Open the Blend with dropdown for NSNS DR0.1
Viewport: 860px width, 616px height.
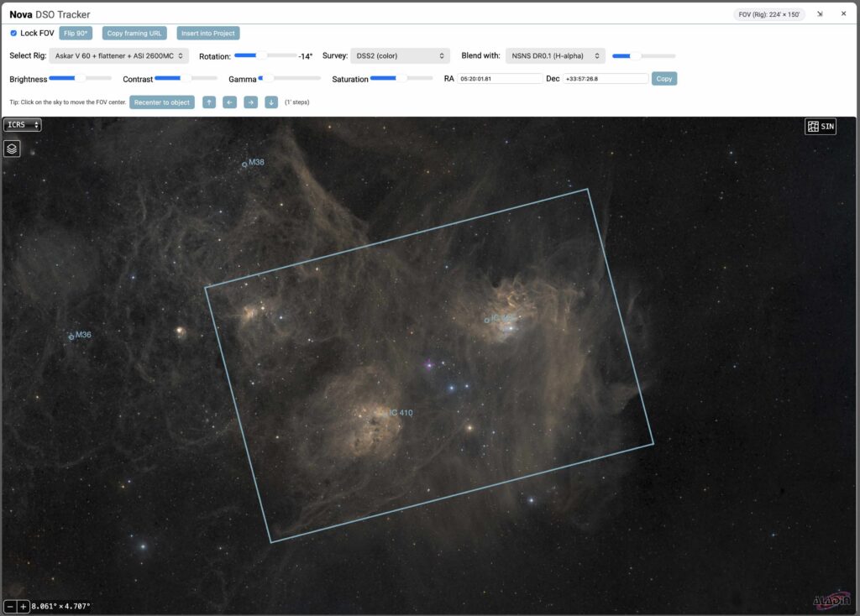tap(557, 55)
